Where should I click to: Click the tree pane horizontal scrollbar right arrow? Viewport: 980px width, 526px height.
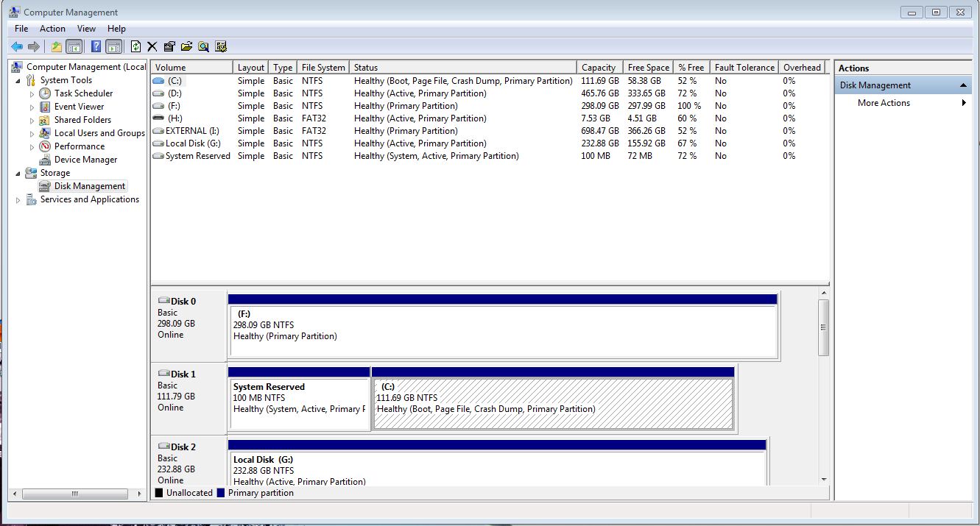(140, 494)
